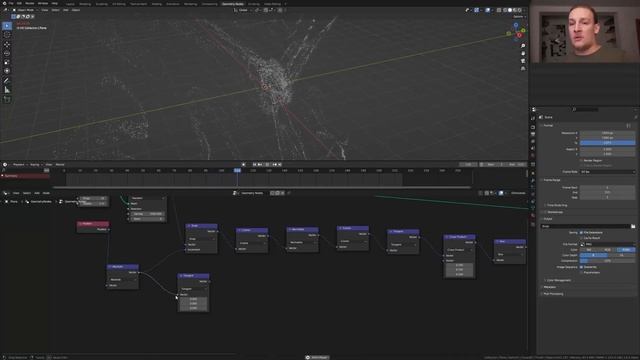
Task: Click the node editor type icon
Action: [x=5, y=193]
